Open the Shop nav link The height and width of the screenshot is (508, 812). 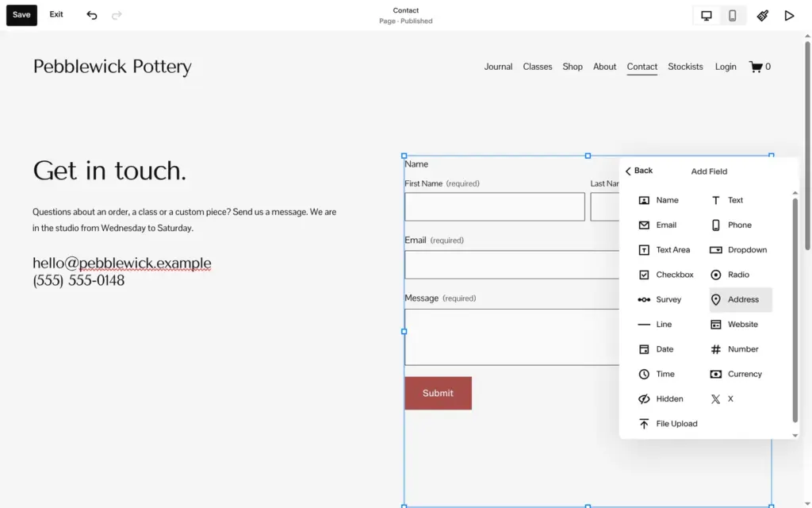(573, 67)
